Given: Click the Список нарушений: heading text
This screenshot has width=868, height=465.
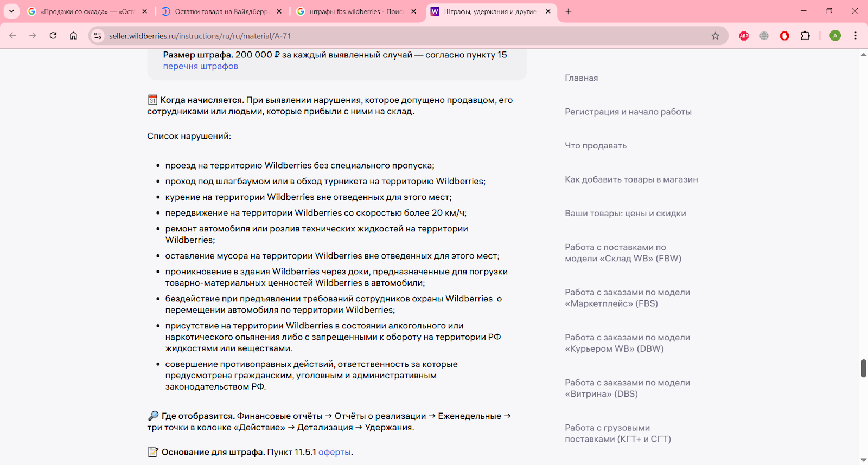Looking at the screenshot, I should [189, 136].
